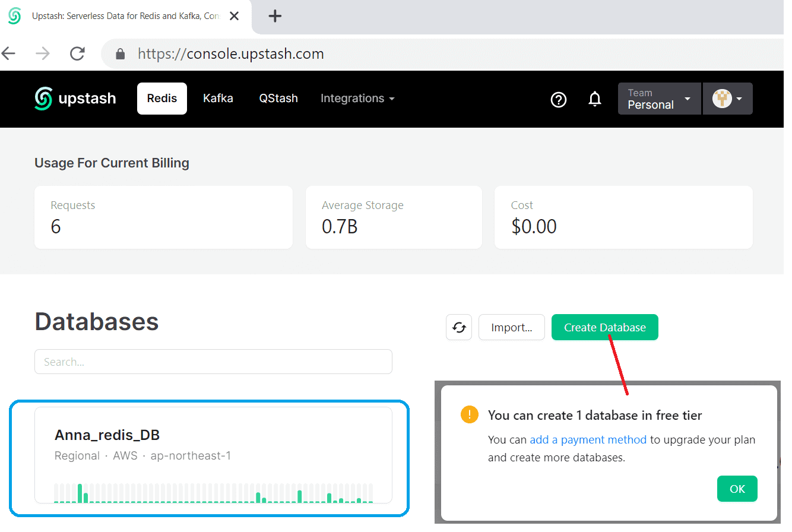Click the orange warning icon in the dialog

pyautogui.click(x=469, y=414)
